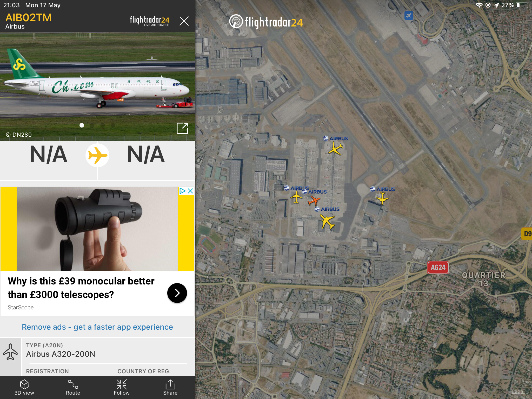Viewport: 532px width, 399px height.
Task: Select the Airbus aircraft nearest the runway
Action: coord(382,199)
